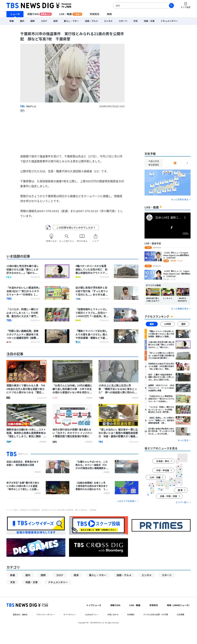
Task: Open the weather forecast Japan map
Action: 168,182
